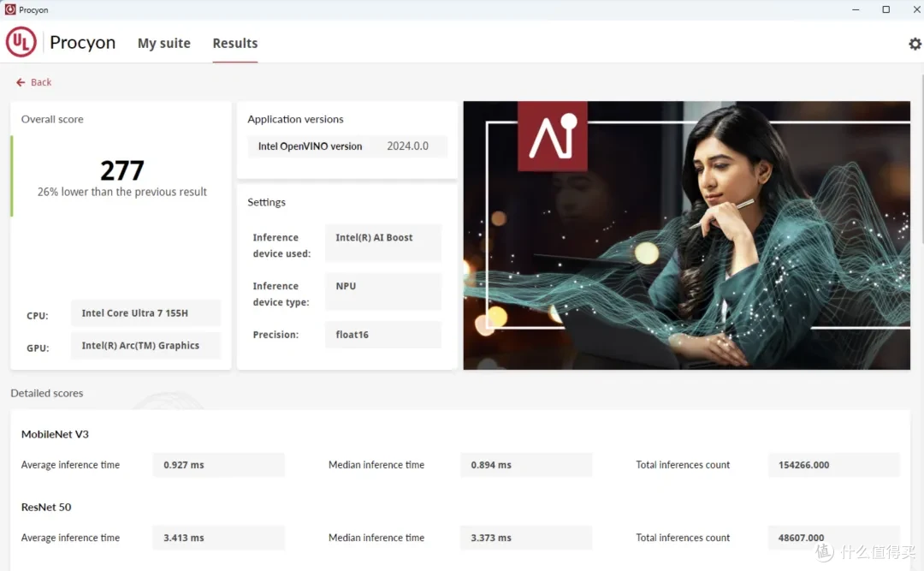This screenshot has height=571, width=924.
Task: Open the Results tab
Action: pos(235,43)
